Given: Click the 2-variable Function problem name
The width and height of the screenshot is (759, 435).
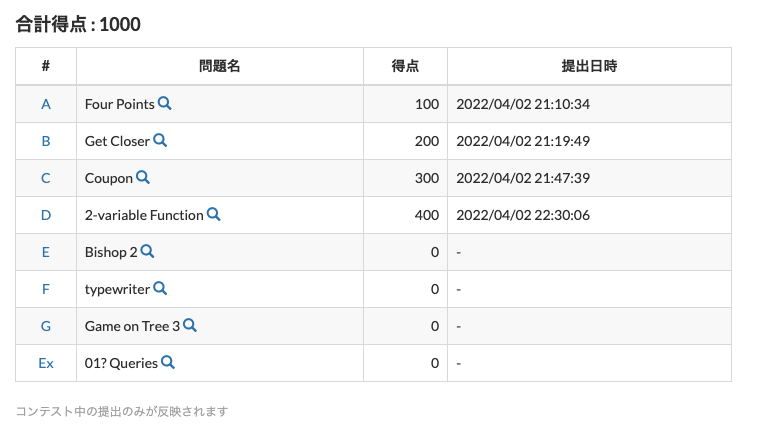Looking at the screenshot, I should point(144,215).
